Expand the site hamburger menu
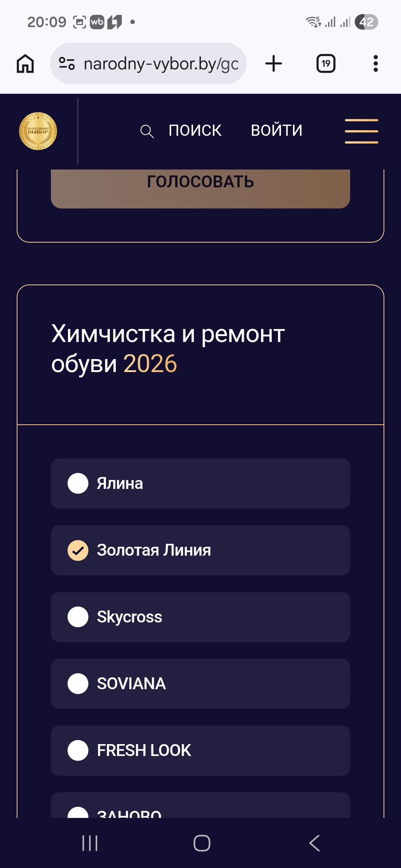Viewport: 401px width, 868px height. click(361, 131)
